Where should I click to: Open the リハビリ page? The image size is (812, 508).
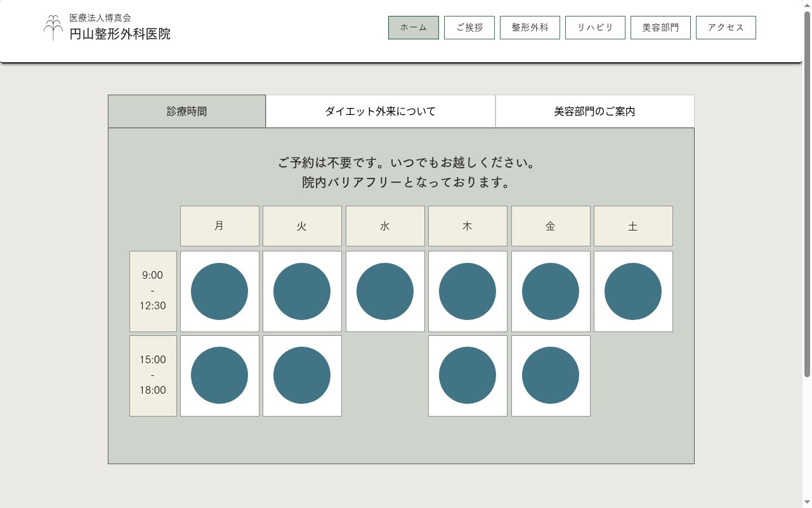(x=595, y=27)
